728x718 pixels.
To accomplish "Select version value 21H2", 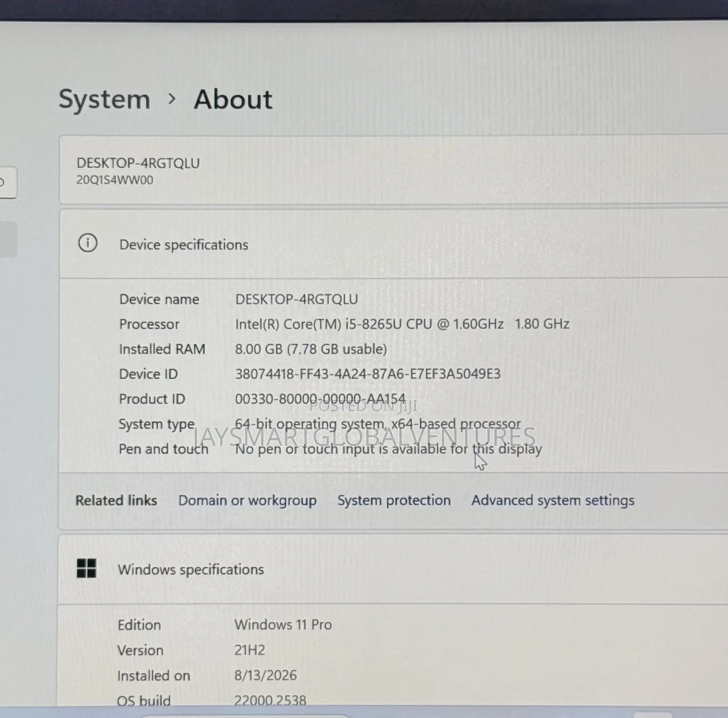I will click(x=250, y=650).
